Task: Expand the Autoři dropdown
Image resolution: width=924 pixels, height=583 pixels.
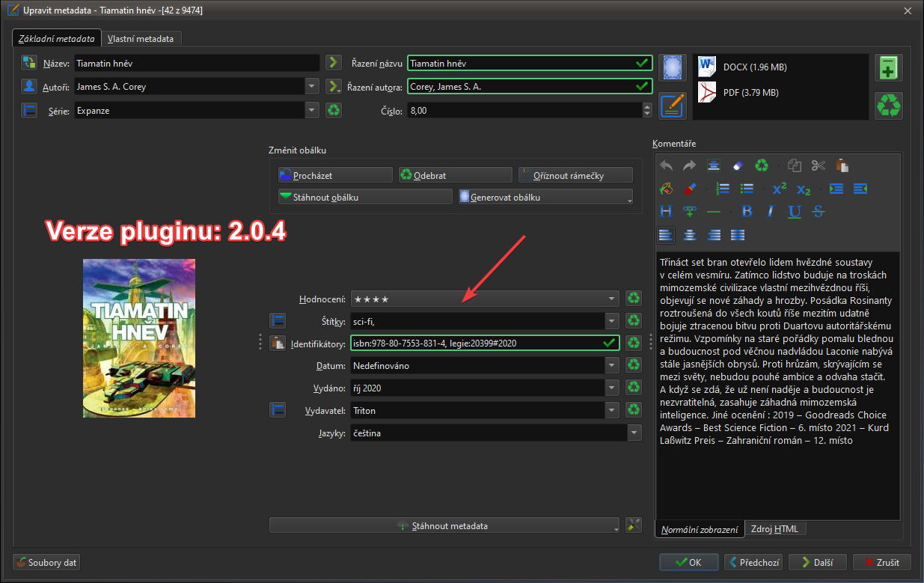Action: (313, 87)
